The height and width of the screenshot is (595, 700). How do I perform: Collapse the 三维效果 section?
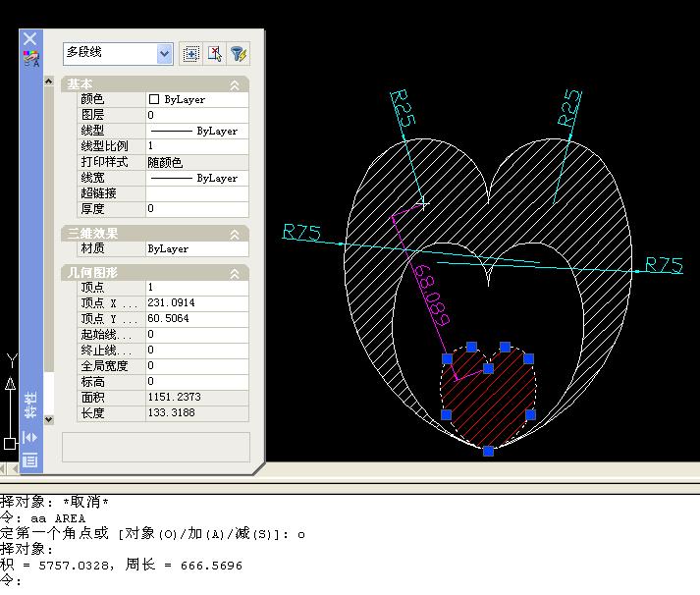point(235,235)
